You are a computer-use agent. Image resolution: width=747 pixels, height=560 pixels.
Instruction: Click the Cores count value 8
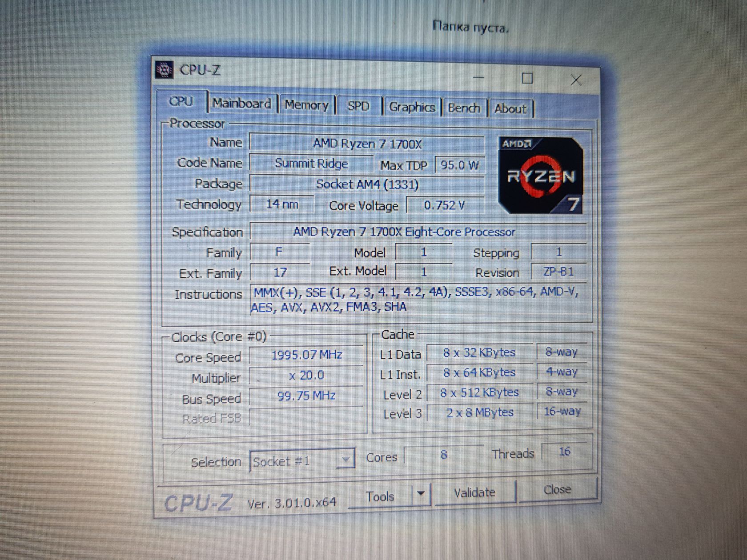(x=444, y=455)
